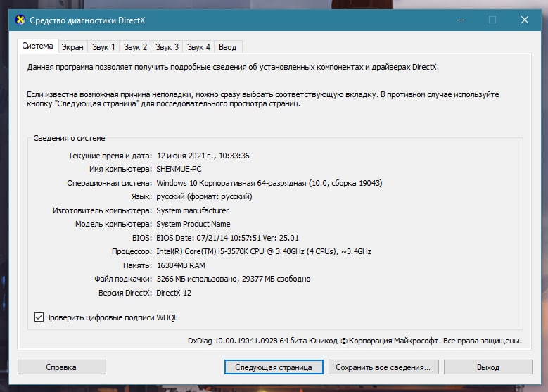This screenshot has width=548, height=392.
Task: Click the Текущие время и дата label
Action: pos(110,156)
